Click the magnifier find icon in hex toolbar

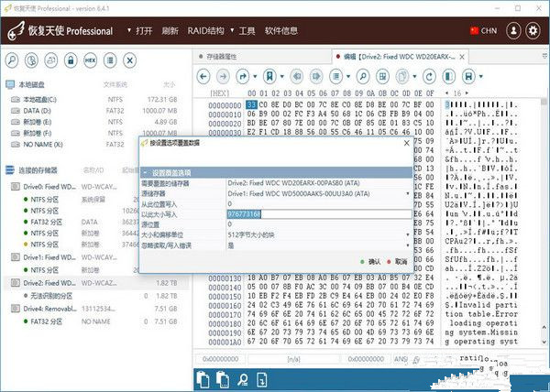pyautogui.click(x=363, y=76)
